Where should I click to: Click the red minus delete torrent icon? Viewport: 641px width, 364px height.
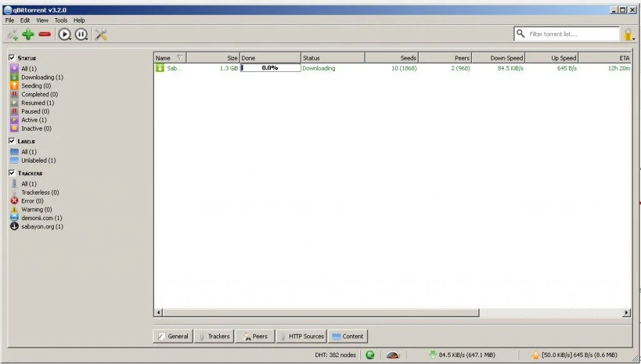coord(44,34)
